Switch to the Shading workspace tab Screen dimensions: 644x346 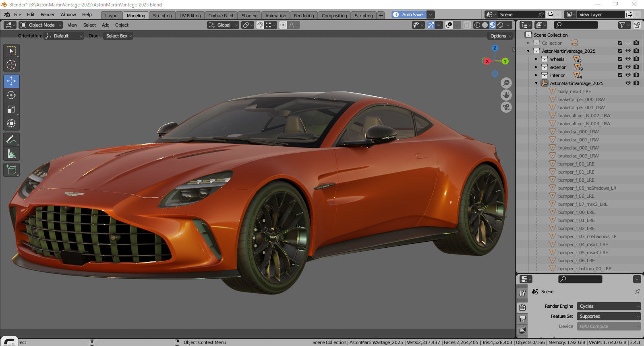coord(249,16)
